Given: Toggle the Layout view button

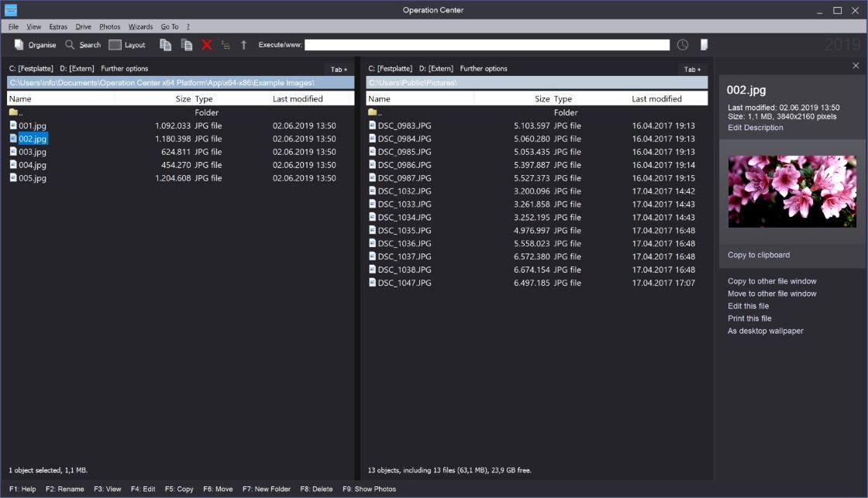Looking at the screenshot, I should pos(127,45).
